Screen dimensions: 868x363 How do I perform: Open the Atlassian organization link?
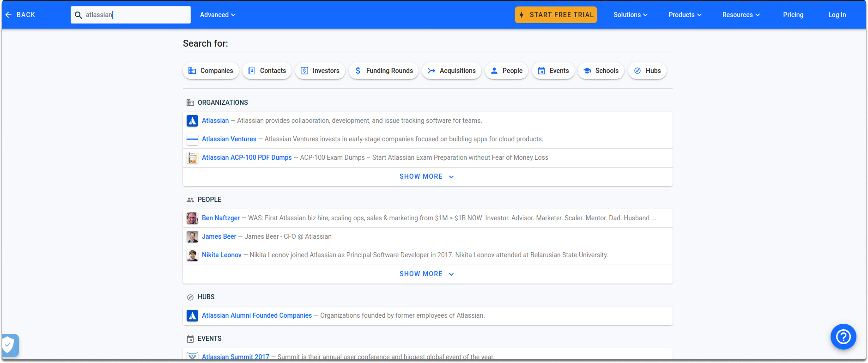pyautogui.click(x=215, y=121)
